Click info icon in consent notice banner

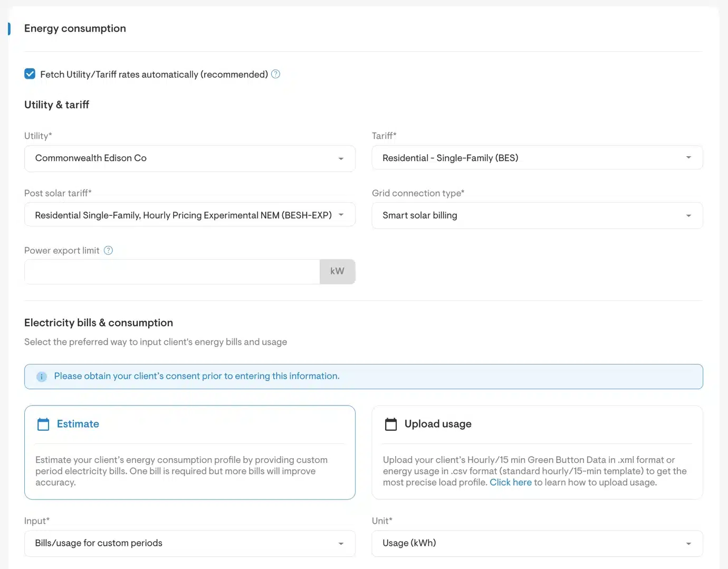tap(42, 377)
